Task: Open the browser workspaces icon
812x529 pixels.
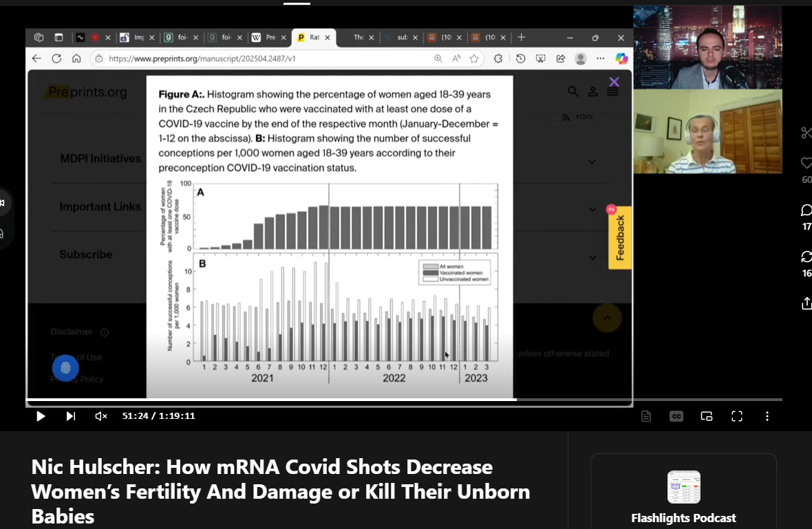Action: point(39,37)
